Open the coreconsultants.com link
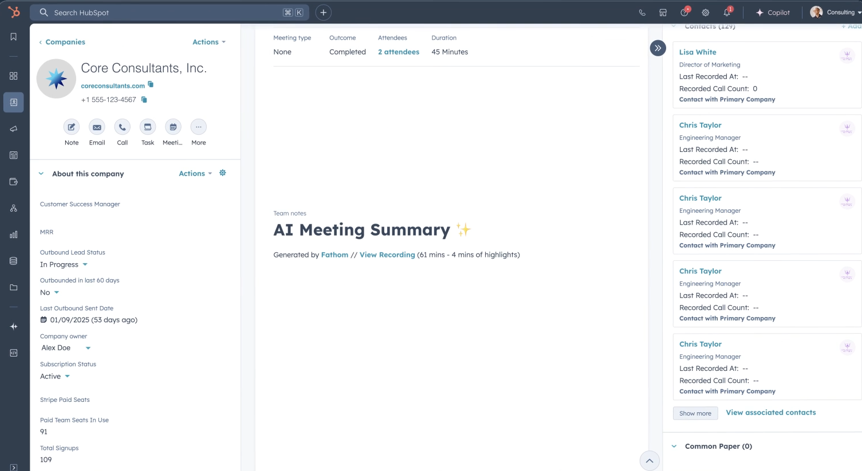The image size is (862, 471). point(113,86)
